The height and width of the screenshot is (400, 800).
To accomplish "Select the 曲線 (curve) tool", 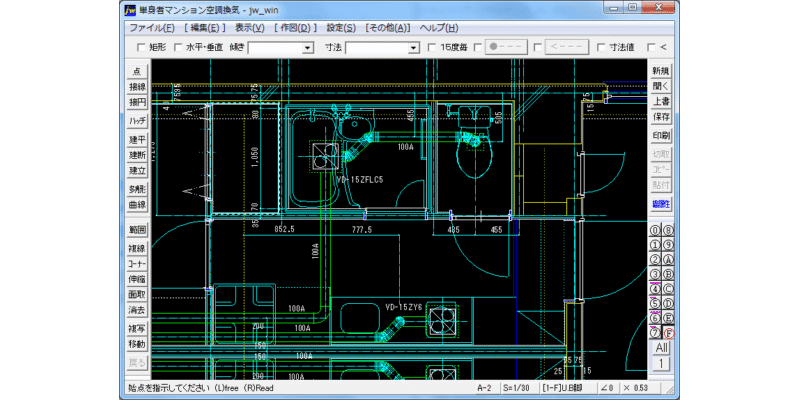I will coord(137,205).
